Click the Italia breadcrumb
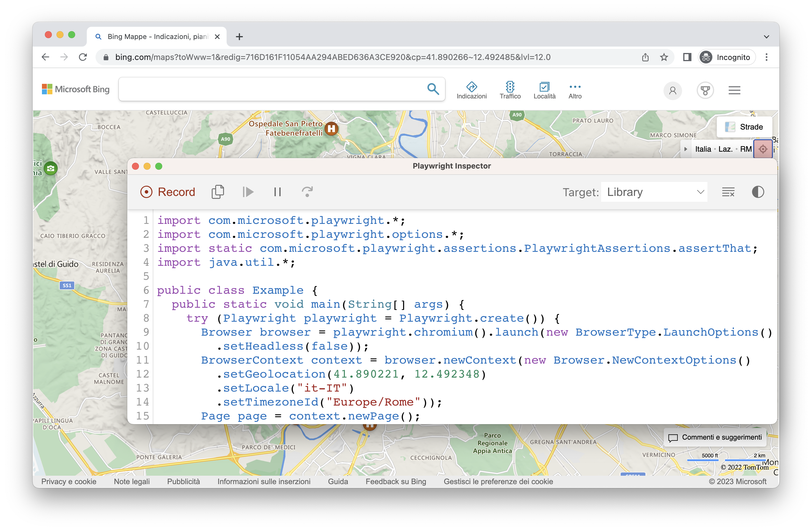The height and width of the screenshot is (531, 812). click(x=703, y=149)
